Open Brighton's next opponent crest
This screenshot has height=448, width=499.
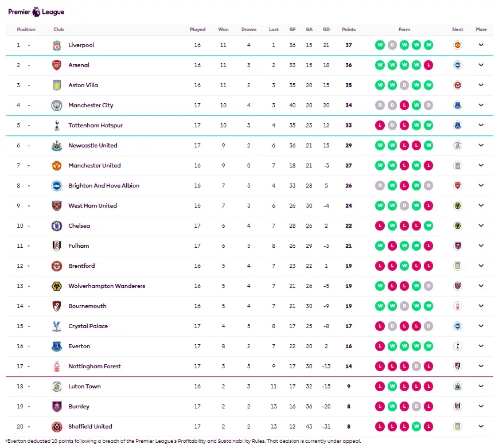coord(458,185)
